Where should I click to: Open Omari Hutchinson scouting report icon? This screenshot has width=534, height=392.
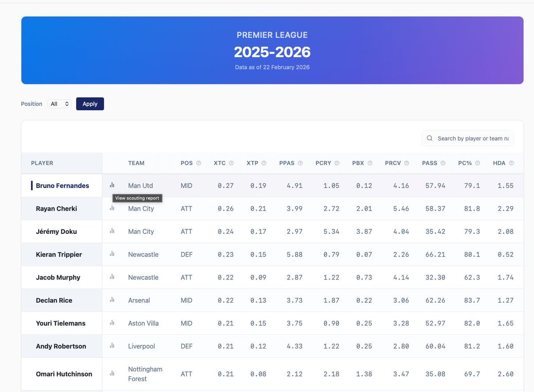[x=112, y=374]
